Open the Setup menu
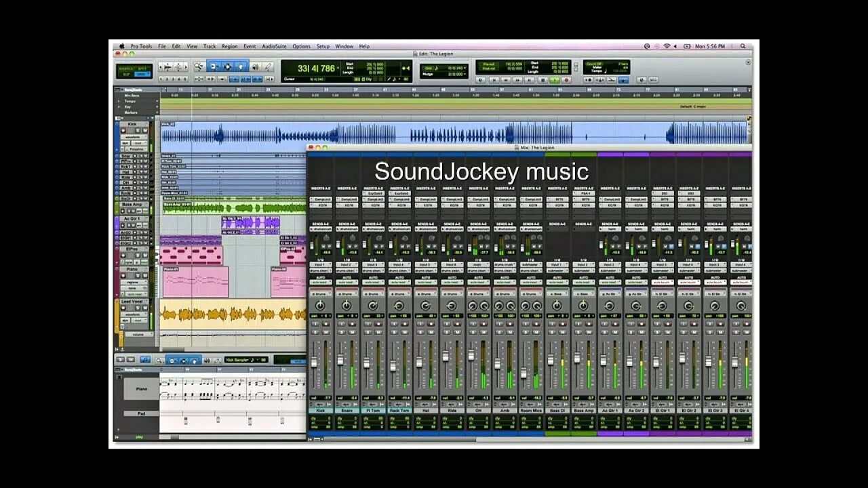Image resolution: width=868 pixels, height=488 pixels. [x=323, y=46]
